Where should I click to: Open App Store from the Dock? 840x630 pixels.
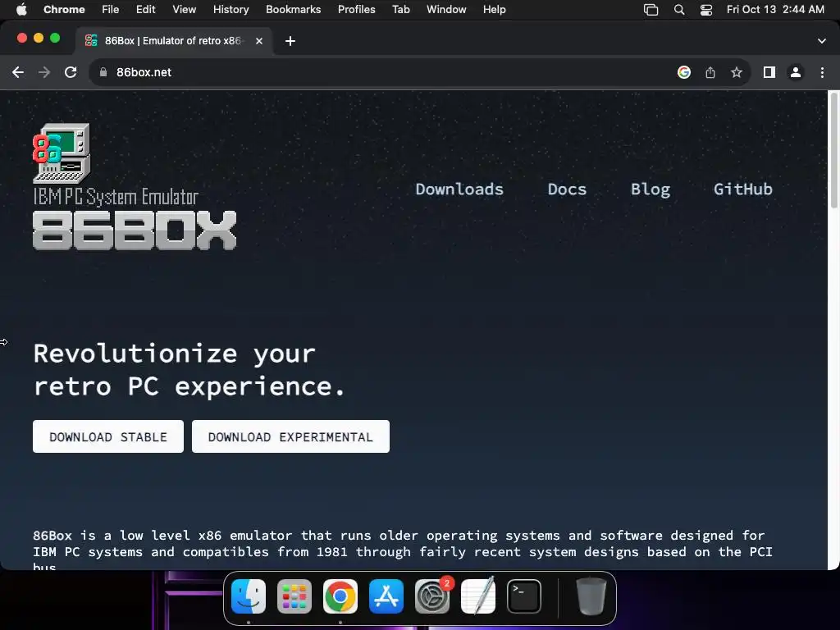click(x=386, y=596)
